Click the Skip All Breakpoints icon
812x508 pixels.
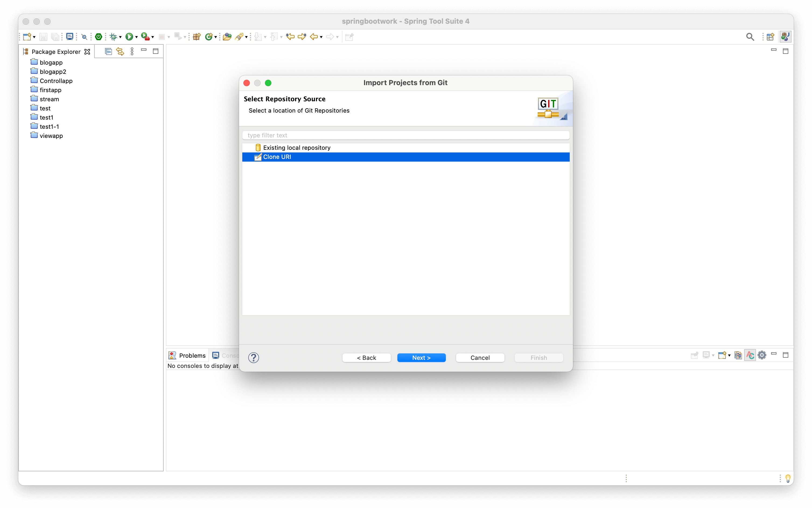point(85,37)
